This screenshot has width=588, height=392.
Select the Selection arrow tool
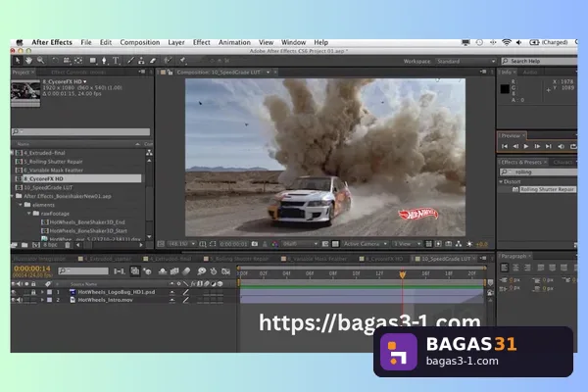[18, 61]
